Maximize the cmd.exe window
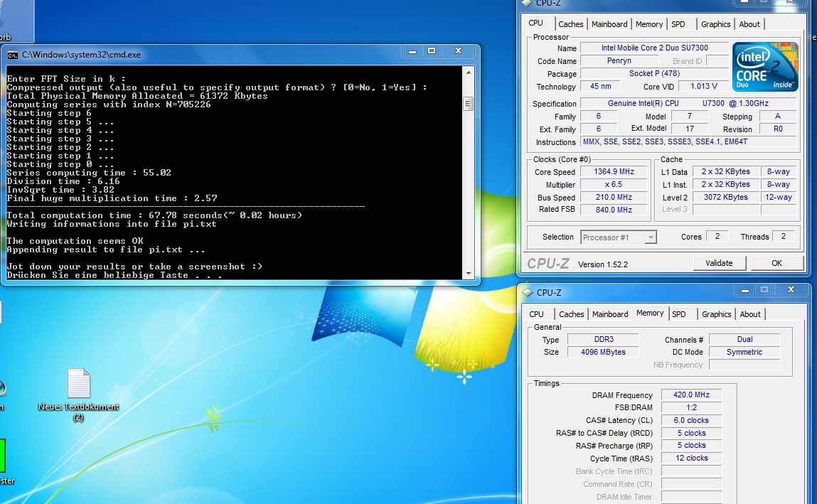This screenshot has width=817, height=504. [432, 51]
